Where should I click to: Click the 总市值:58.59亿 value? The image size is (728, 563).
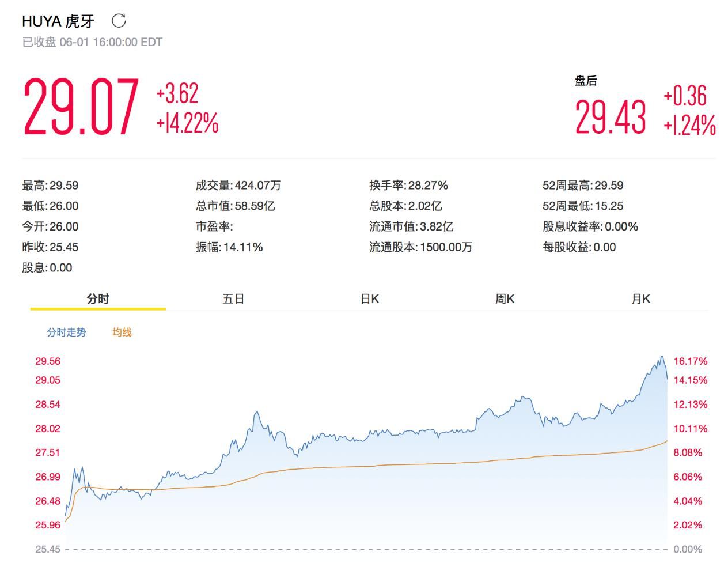coord(235,206)
